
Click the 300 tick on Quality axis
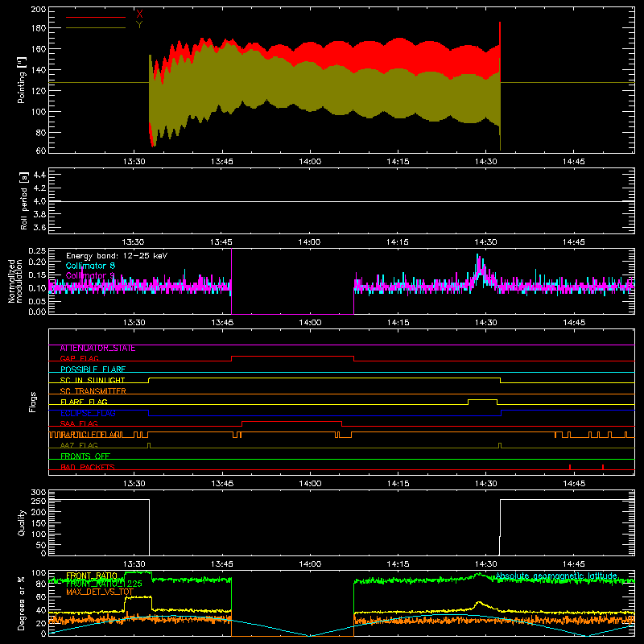tap(38, 493)
